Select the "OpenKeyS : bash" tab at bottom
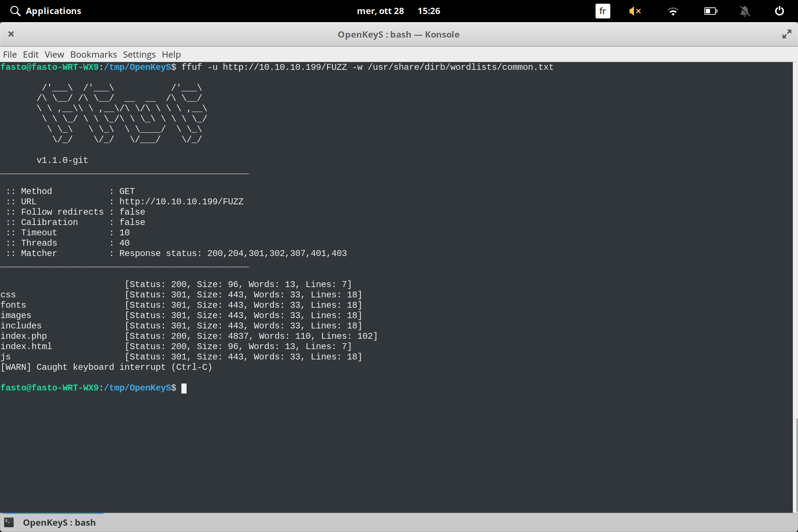 tap(59, 522)
